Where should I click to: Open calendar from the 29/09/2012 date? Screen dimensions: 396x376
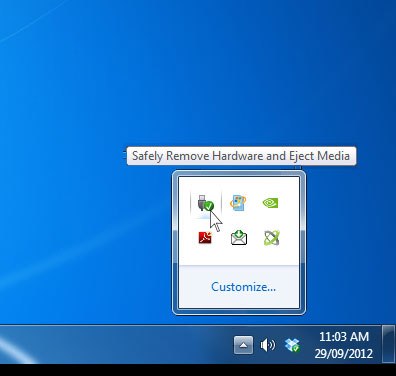(x=344, y=353)
